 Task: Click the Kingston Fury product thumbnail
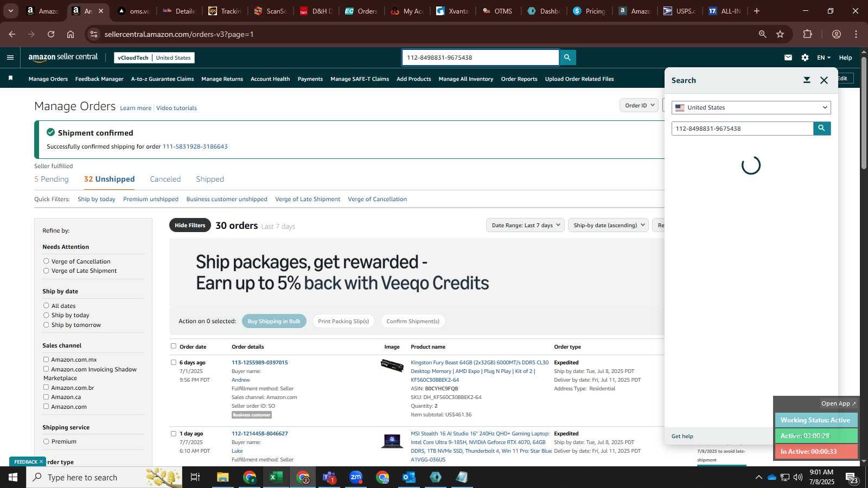click(392, 365)
